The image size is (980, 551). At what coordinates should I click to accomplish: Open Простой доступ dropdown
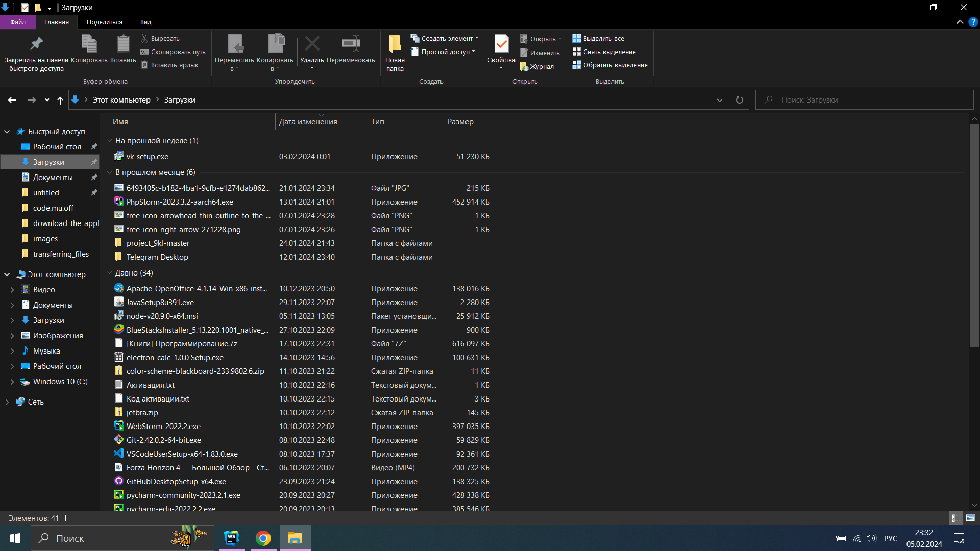tap(443, 52)
